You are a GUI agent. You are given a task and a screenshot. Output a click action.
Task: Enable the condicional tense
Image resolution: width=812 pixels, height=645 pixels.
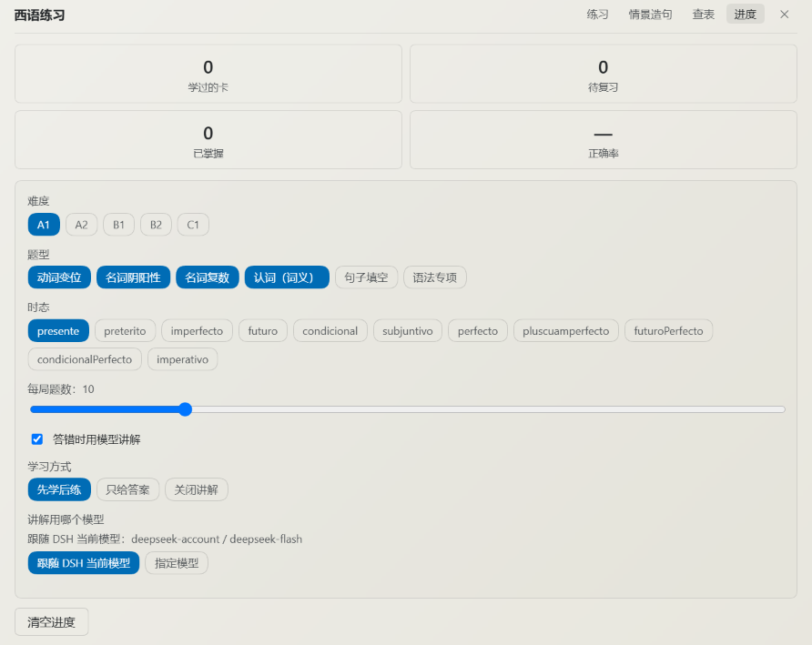click(330, 331)
